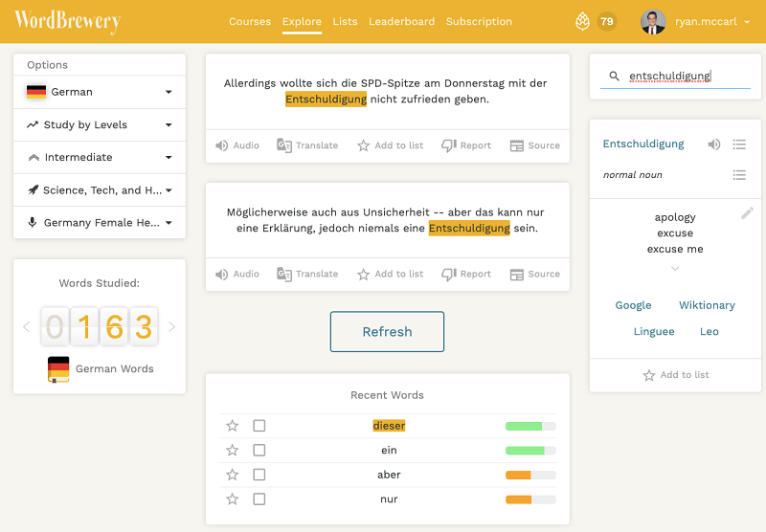This screenshot has width=766, height=532.
Task: Click the recent word dieser
Action: click(389, 426)
